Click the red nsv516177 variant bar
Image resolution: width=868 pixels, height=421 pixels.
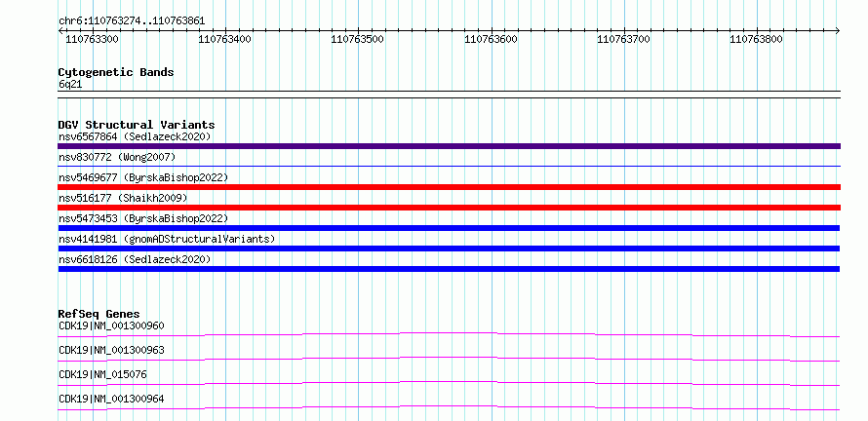point(449,208)
